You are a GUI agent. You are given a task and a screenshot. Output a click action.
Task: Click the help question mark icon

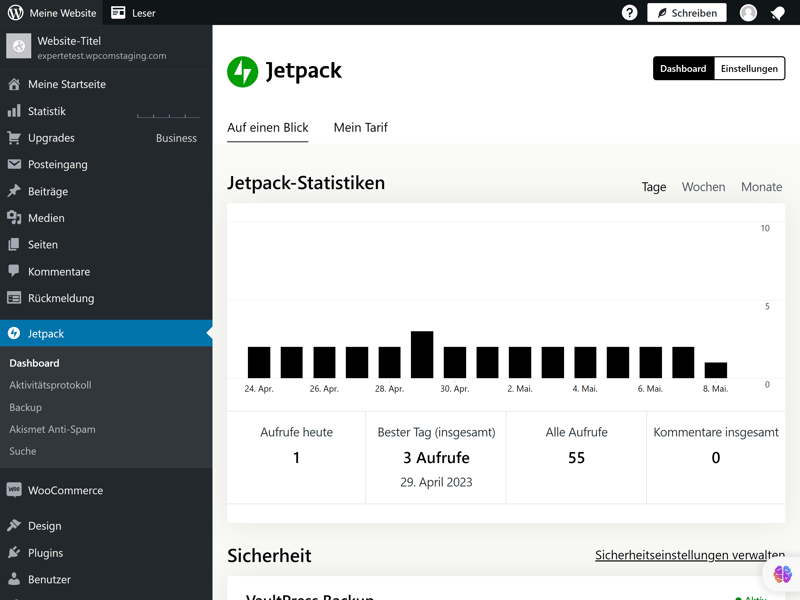pos(629,13)
